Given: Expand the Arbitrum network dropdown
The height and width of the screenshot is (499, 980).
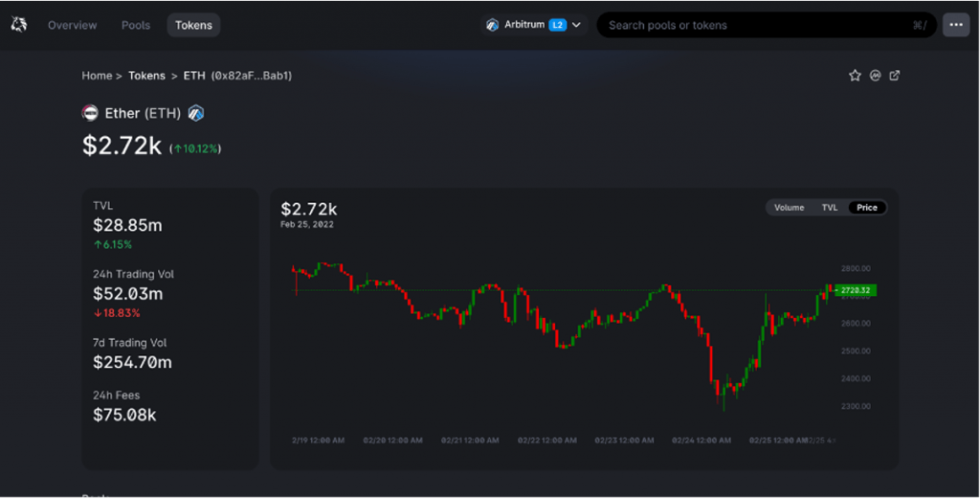Looking at the screenshot, I should (577, 25).
